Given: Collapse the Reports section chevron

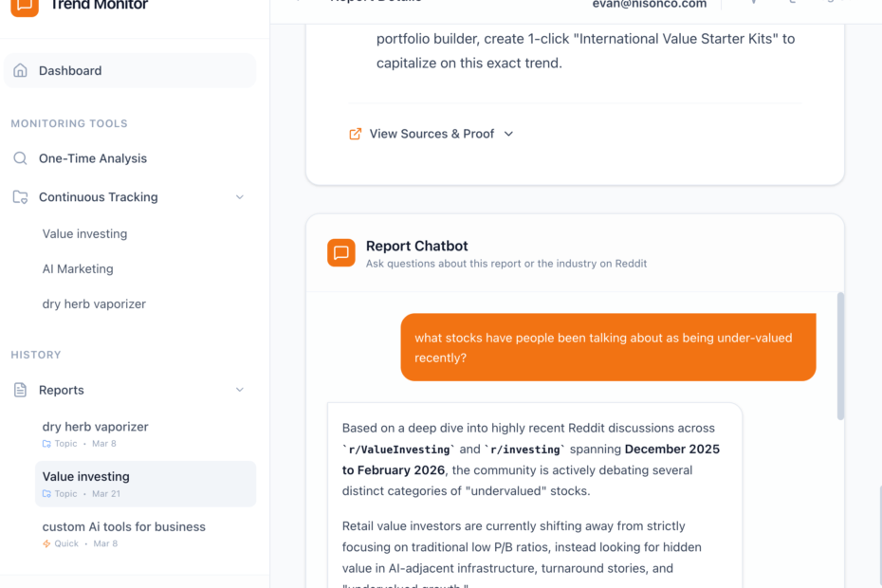Looking at the screenshot, I should pos(239,390).
